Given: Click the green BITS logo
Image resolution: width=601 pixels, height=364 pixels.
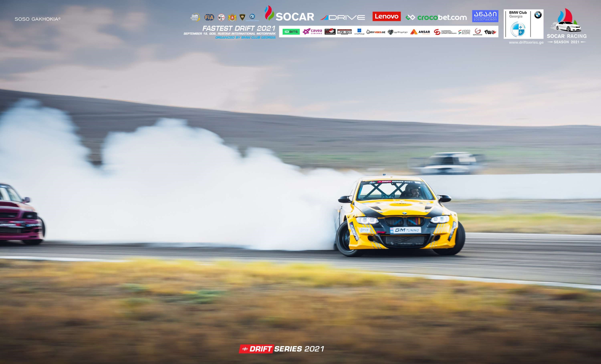Looking at the screenshot, I should (x=291, y=32).
